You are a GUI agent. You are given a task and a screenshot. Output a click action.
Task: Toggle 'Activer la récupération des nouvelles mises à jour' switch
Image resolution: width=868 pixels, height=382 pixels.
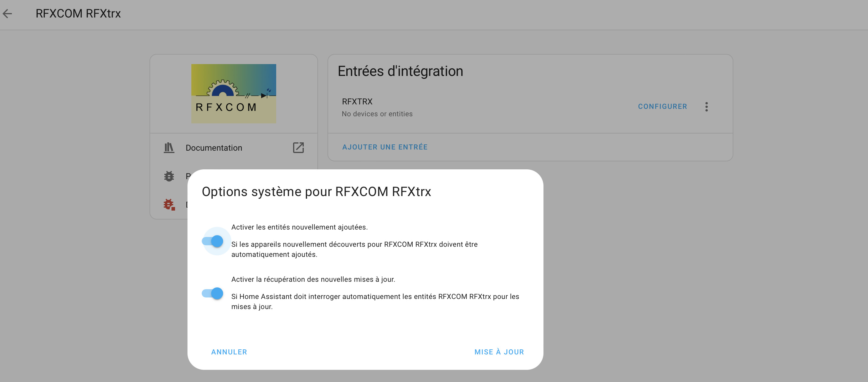213,293
